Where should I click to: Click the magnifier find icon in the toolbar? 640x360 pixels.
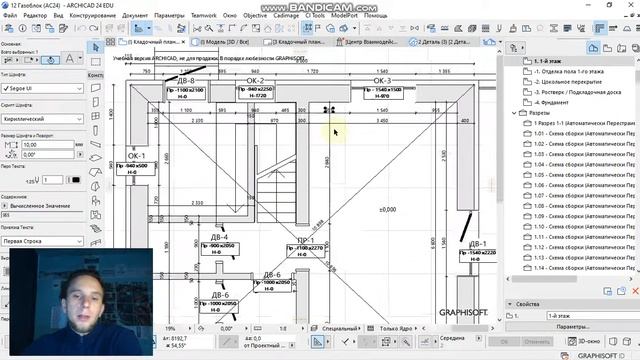tap(209, 28)
